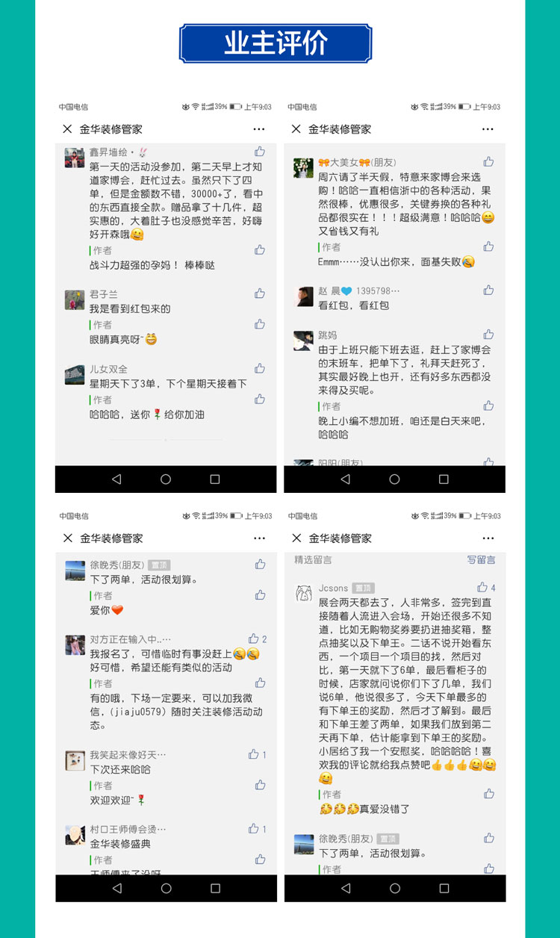
Task: Close the 金华装修管家 page in top-left phone
Action: click(x=67, y=129)
